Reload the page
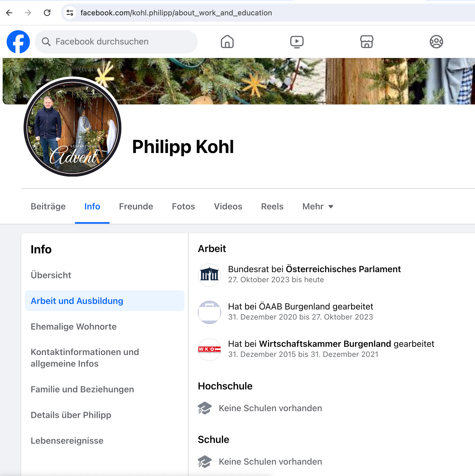The width and height of the screenshot is (475, 476). [x=47, y=13]
